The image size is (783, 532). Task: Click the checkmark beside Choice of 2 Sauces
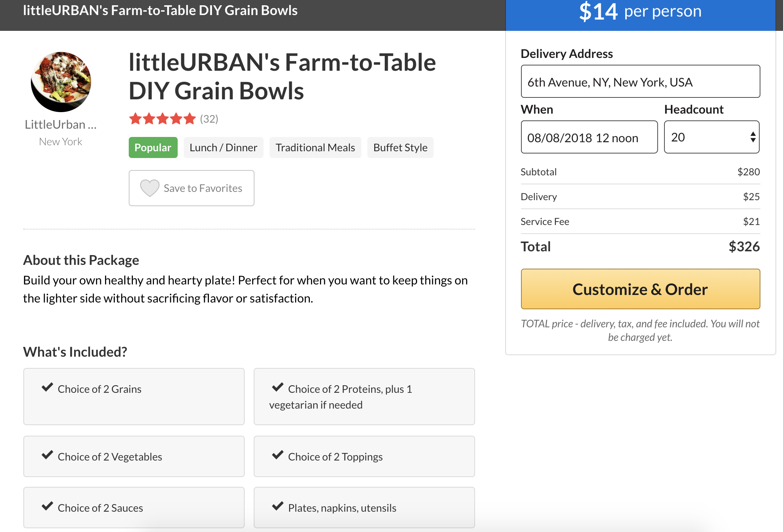47,506
